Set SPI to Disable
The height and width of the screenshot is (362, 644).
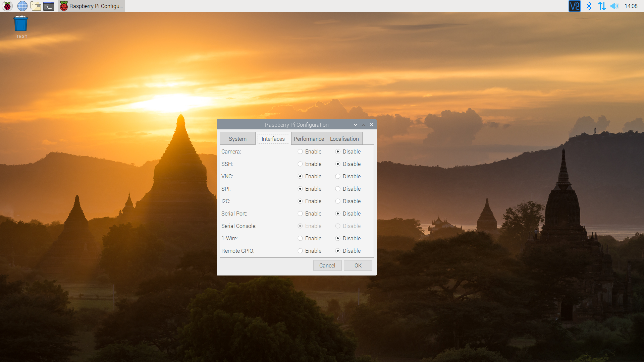(x=338, y=189)
